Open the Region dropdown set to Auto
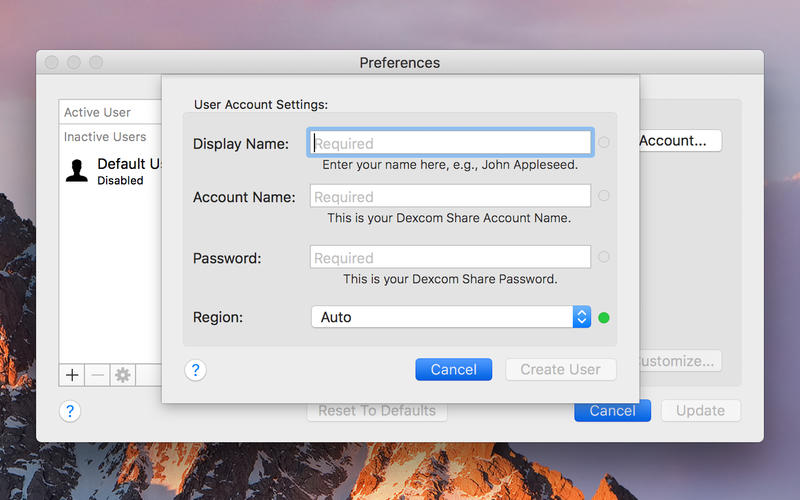800x500 pixels. pyautogui.click(x=441, y=317)
